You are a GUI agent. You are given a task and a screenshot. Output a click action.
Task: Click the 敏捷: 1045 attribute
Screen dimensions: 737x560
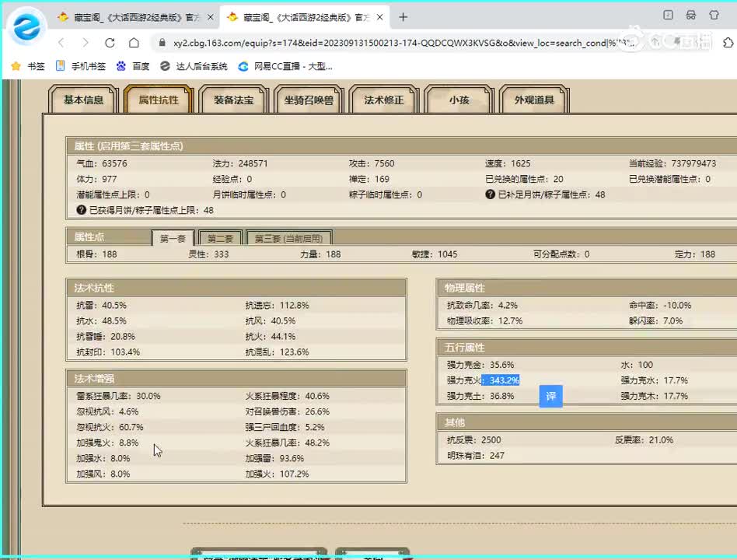(x=435, y=254)
